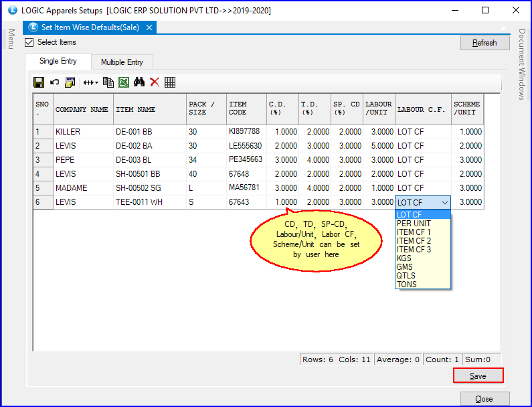Select the KILLER company cell
The height and width of the screenshot is (407, 532).
83,132
